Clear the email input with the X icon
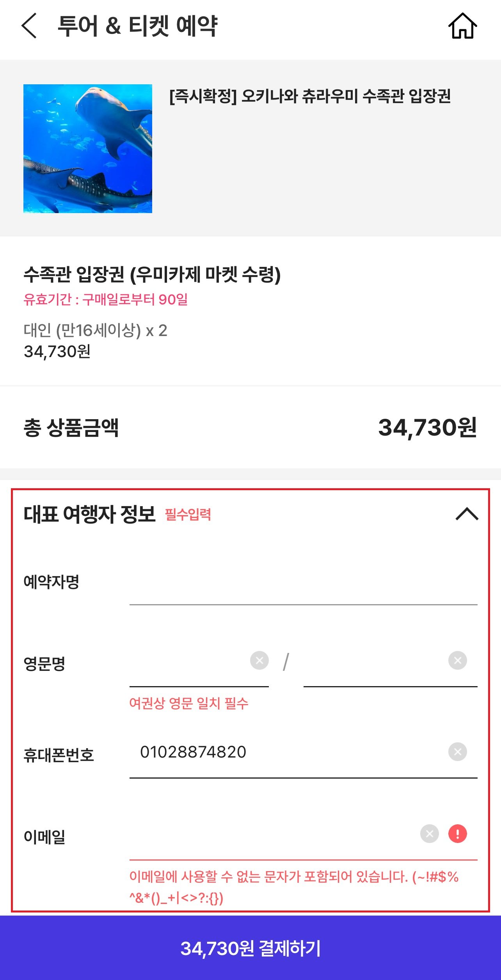 tap(429, 834)
